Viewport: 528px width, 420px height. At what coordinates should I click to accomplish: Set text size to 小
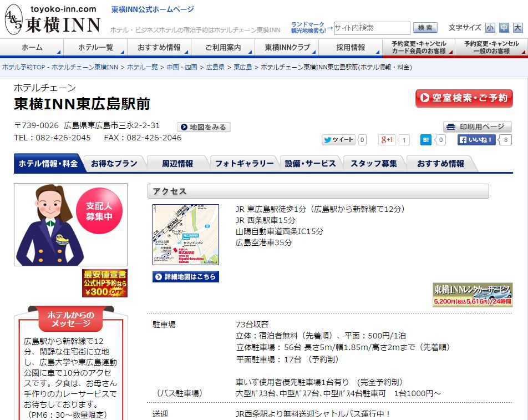pos(490,28)
